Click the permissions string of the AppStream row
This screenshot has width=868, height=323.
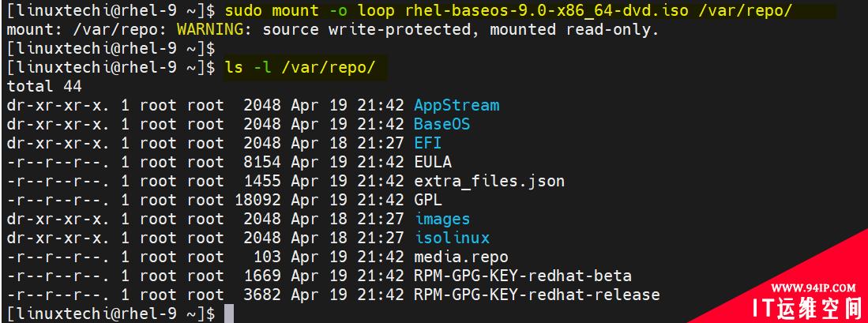pos(58,106)
